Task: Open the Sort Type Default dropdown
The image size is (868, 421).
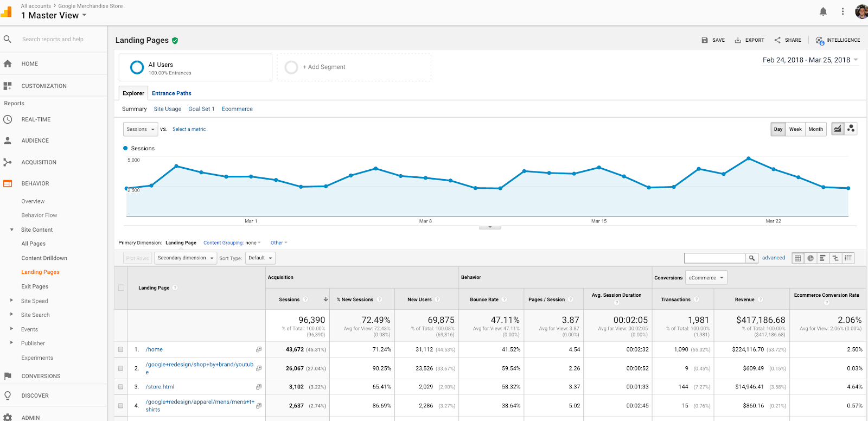Action: 260,258
